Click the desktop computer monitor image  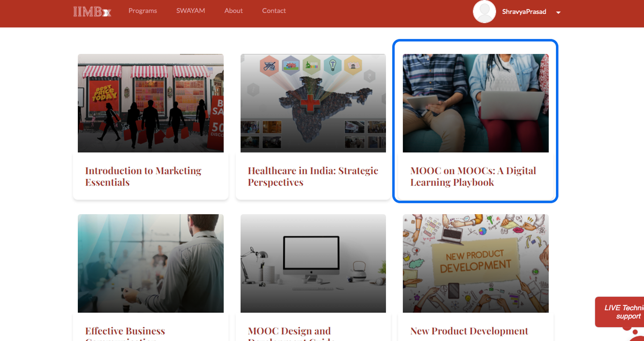(x=313, y=263)
